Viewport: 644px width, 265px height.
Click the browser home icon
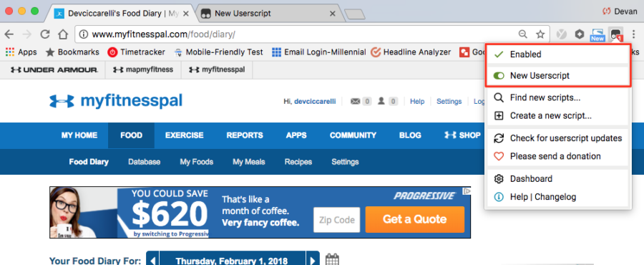pyautogui.click(x=62, y=34)
